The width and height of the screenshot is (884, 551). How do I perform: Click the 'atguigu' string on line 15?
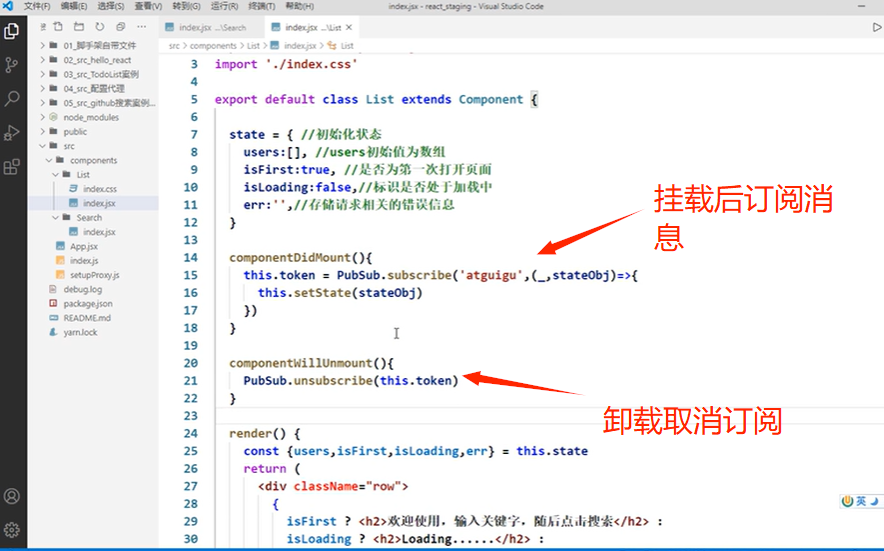click(492, 275)
